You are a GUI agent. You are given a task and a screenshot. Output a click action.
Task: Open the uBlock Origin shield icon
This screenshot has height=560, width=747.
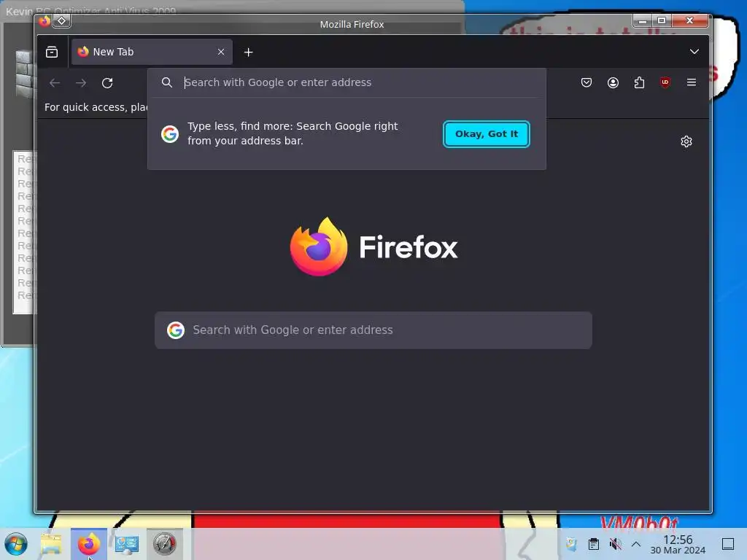tap(665, 82)
